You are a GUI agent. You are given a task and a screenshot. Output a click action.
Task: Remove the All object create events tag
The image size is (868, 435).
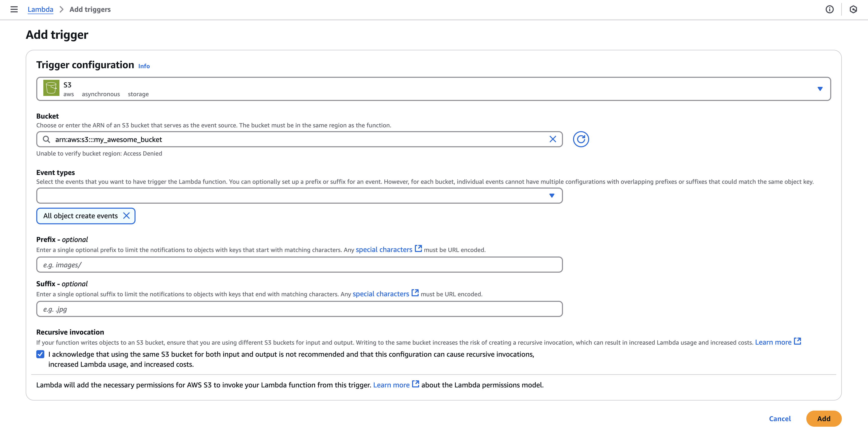point(126,216)
